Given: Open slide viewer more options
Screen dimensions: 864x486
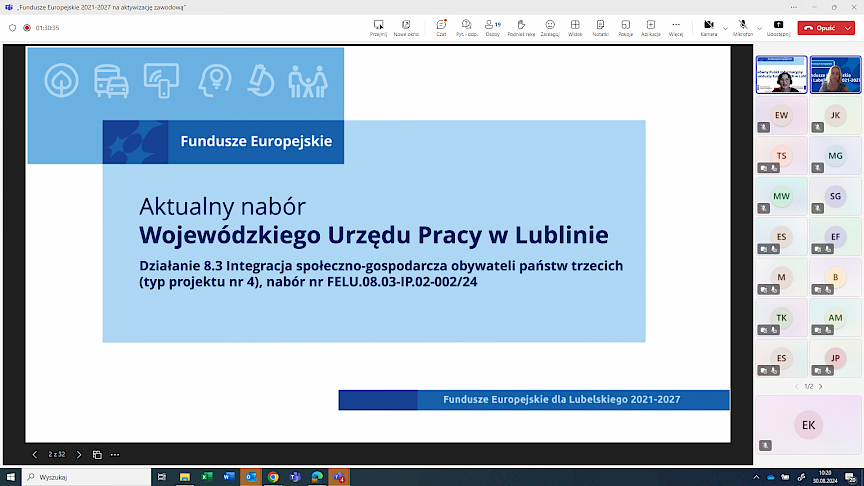Looking at the screenshot, I should click(115, 455).
